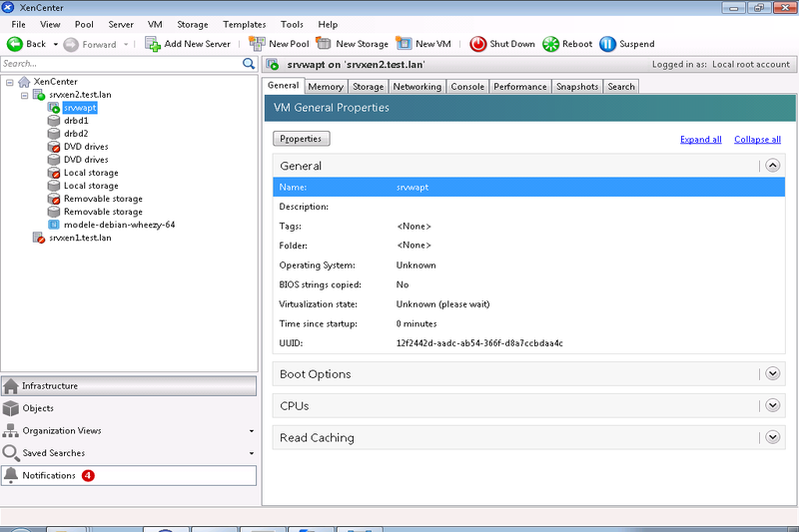Click the red Shut Down icon

click(478, 44)
